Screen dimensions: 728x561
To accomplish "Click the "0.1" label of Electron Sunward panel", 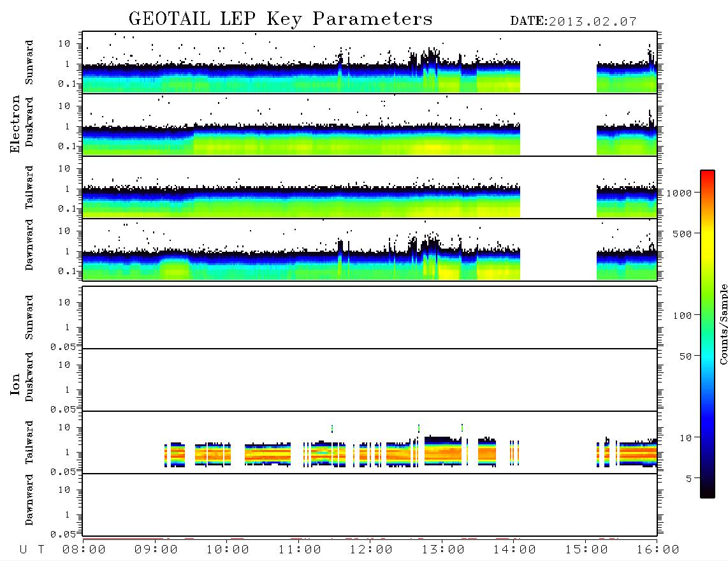I will click(x=66, y=84).
